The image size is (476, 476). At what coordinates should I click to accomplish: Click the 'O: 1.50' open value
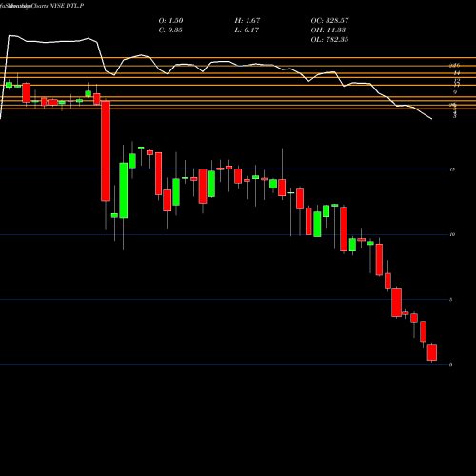[x=170, y=21]
